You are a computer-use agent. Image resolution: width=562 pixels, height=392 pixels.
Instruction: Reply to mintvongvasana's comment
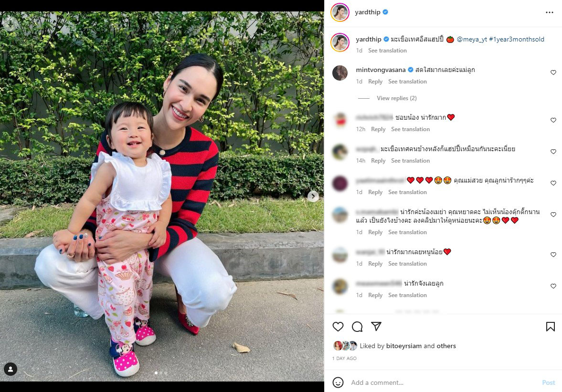coord(375,82)
